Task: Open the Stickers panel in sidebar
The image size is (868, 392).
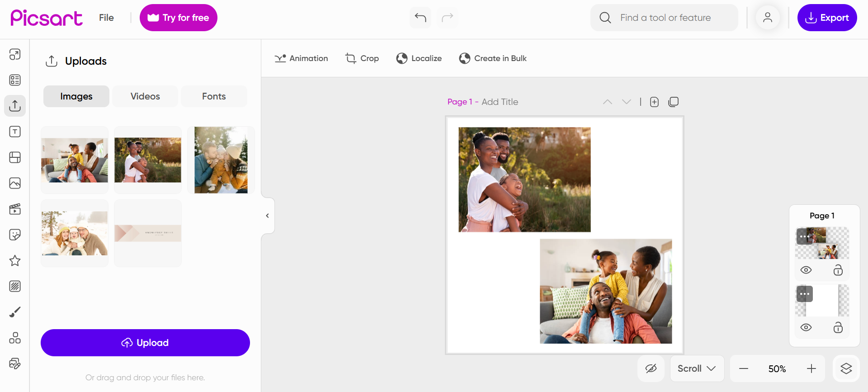Action: (15, 235)
